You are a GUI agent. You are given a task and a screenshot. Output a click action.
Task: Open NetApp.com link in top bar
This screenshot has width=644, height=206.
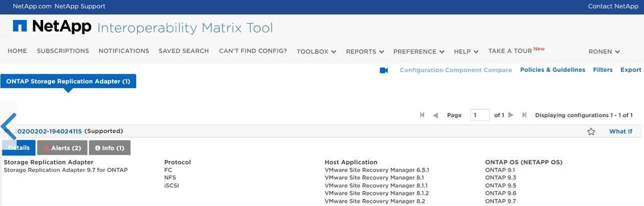pyautogui.click(x=32, y=7)
